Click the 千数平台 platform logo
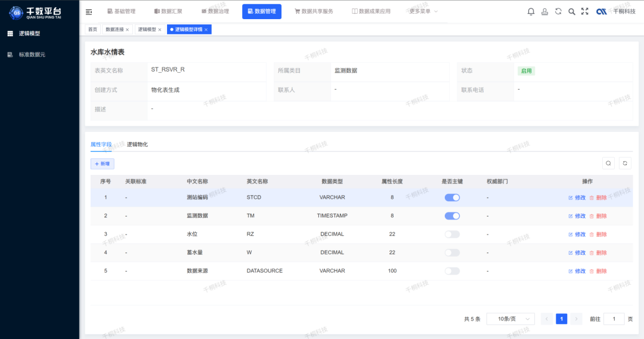The image size is (644, 339). (35, 13)
